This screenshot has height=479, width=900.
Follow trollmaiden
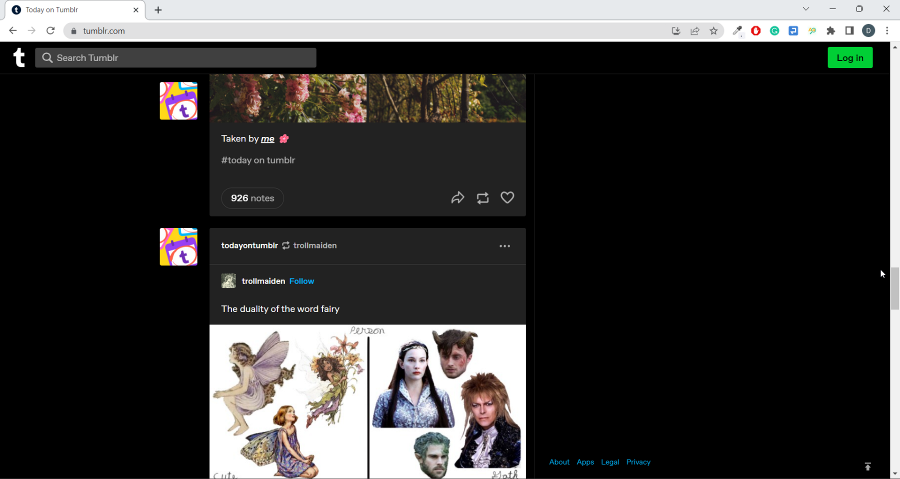pyautogui.click(x=302, y=281)
